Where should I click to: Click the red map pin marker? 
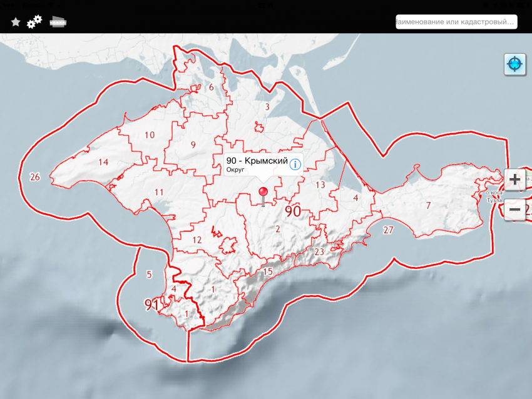click(263, 193)
